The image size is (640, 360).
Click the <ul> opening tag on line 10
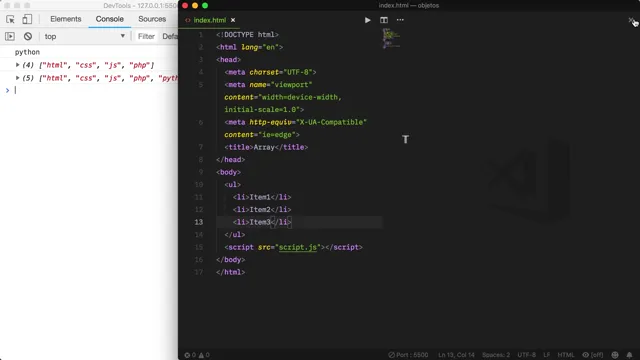[233, 185]
